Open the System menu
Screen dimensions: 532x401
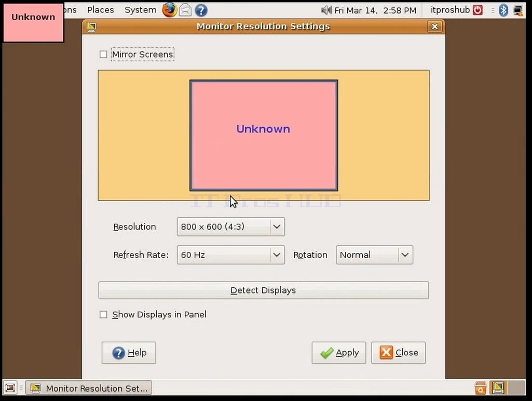click(141, 10)
